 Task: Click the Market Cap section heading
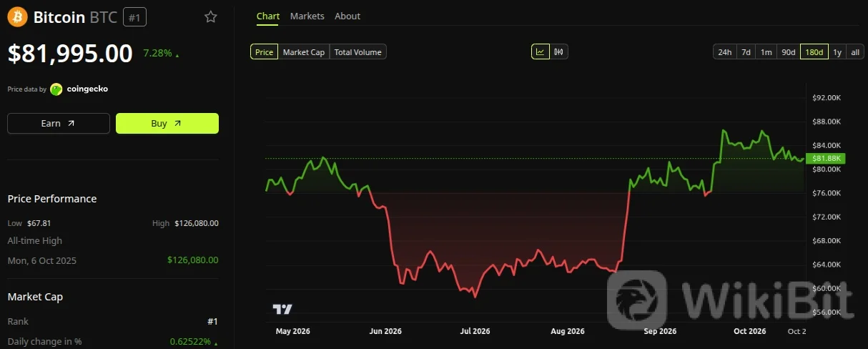(35, 297)
